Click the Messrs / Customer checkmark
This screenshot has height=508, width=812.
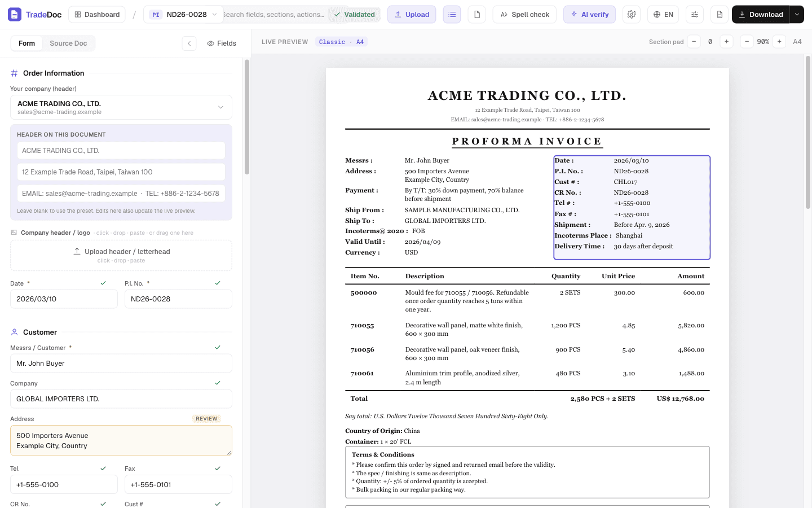click(218, 348)
